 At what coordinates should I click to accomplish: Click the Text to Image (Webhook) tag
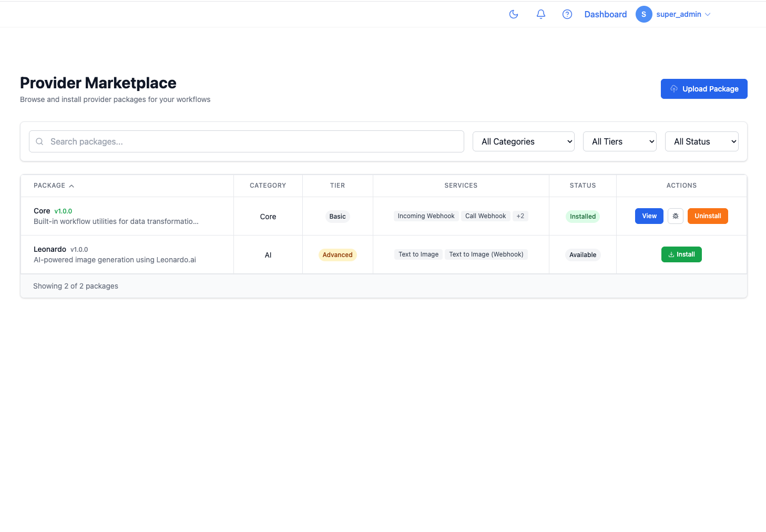486,254
